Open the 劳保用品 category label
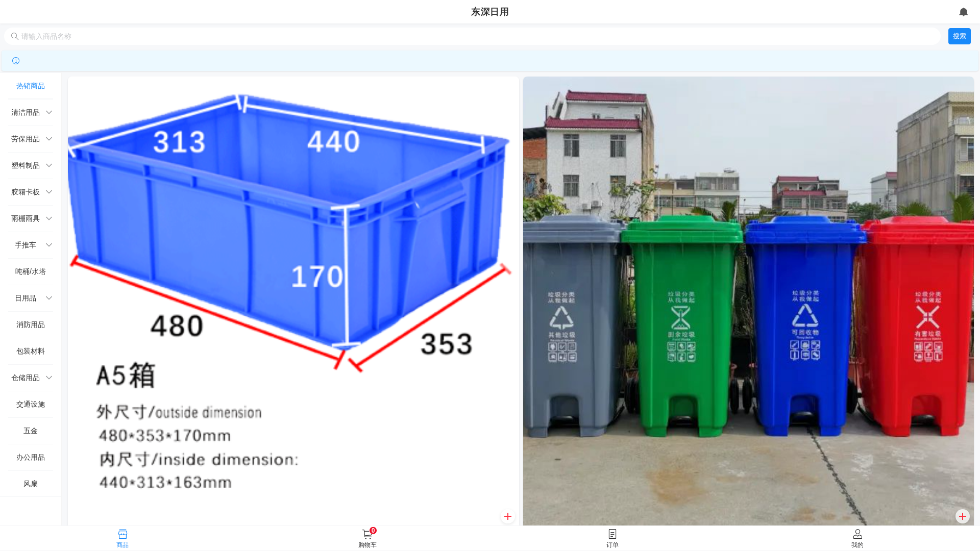The width and height of the screenshot is (980, 551). click(x=26, y=139)
